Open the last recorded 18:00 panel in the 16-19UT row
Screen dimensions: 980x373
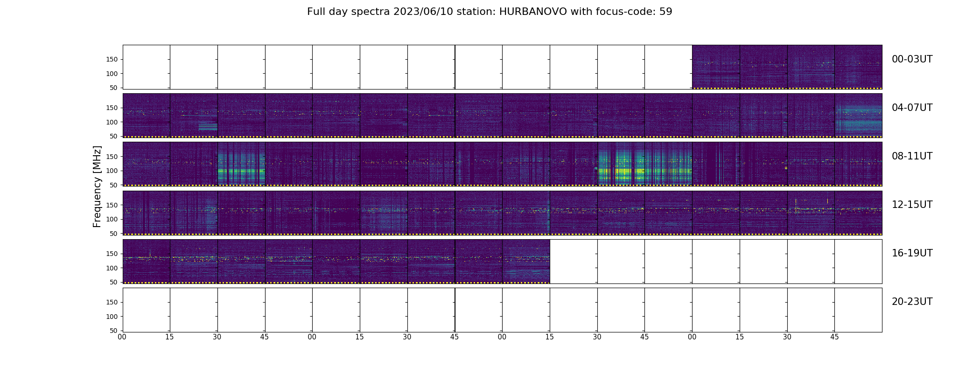pos(526,261)
